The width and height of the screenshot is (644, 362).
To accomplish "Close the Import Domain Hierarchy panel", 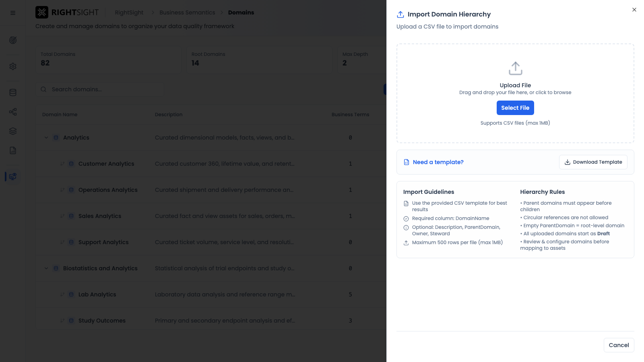I will point(634,10).
